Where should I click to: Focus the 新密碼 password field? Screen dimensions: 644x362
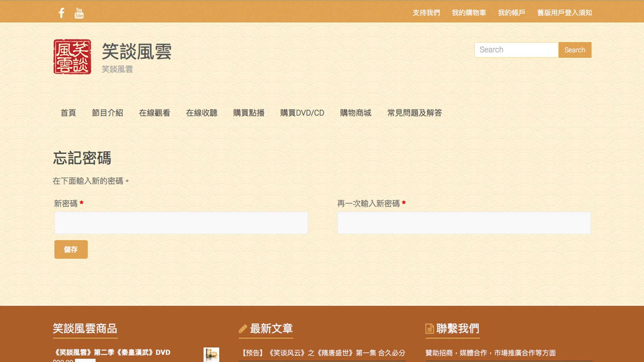[181, 223]
